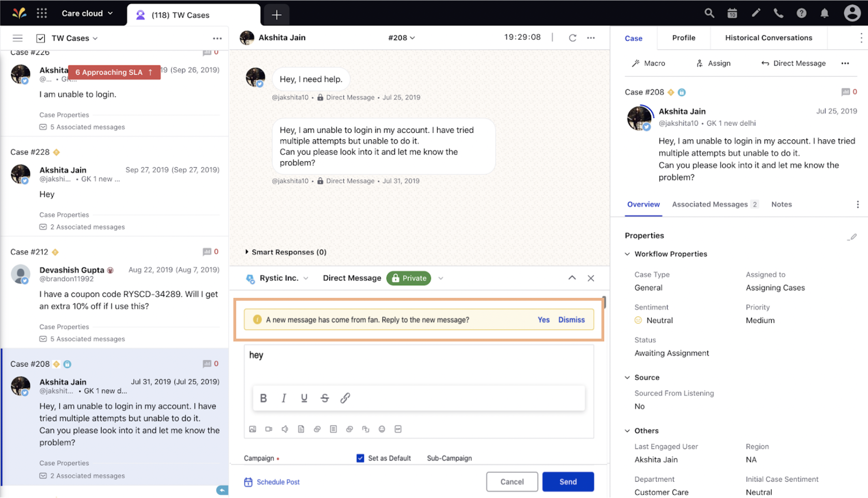Cancel the reply
Viewport: 868px width, 498px height.
click(x=512, y=482)
